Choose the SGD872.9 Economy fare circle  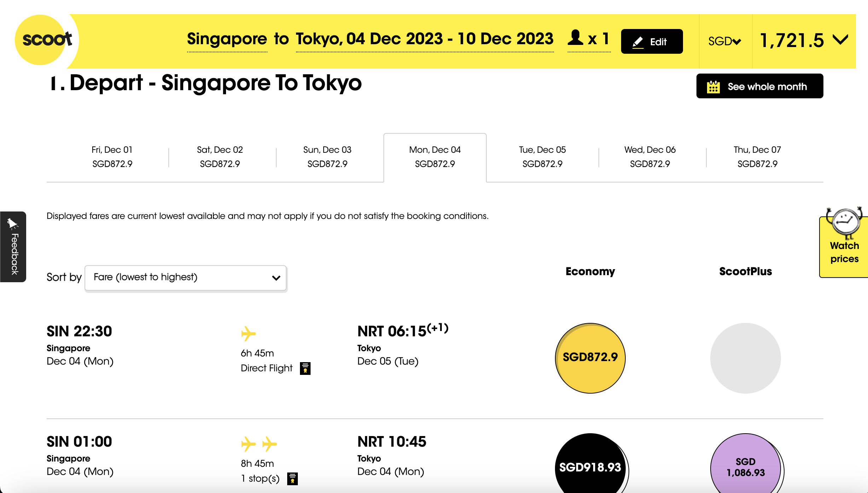click(590, 358)
